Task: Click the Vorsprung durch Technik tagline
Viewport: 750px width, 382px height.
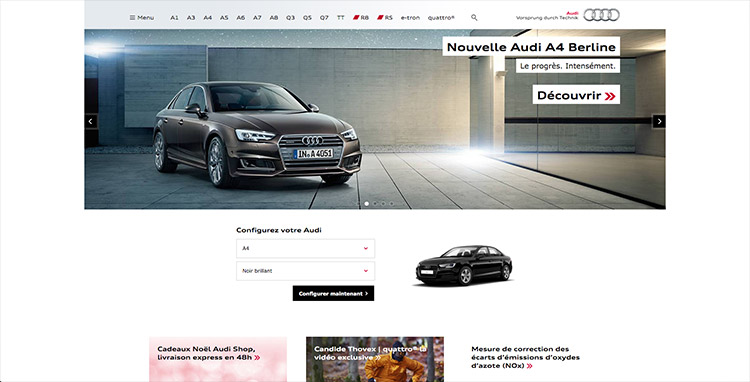Action: (x=547, y=18)
